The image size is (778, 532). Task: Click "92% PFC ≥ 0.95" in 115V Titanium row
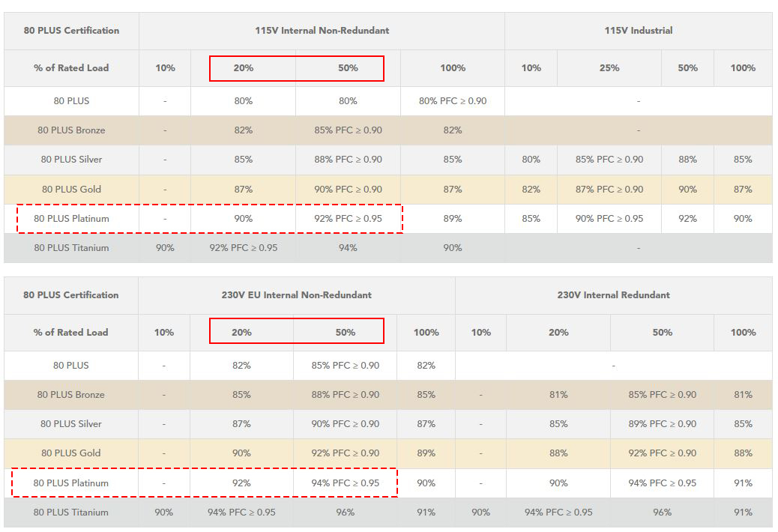pos(243,248)
